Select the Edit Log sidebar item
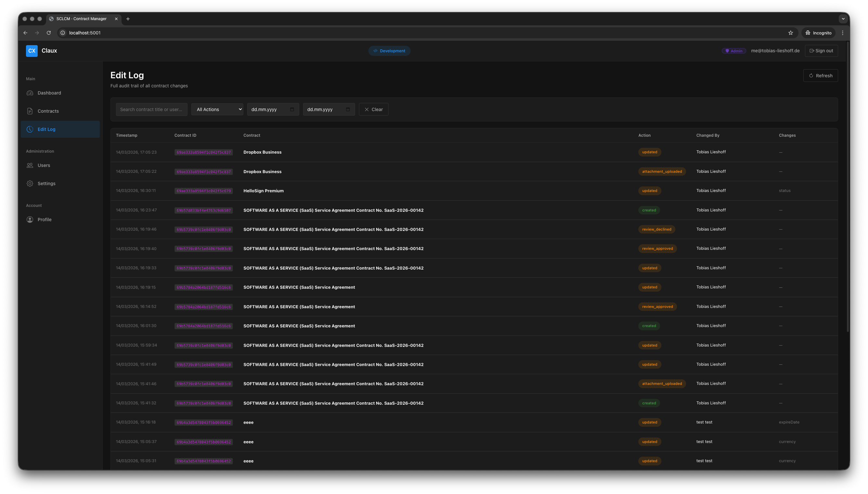This screenshot has width=868, height=494. point(46,129)
